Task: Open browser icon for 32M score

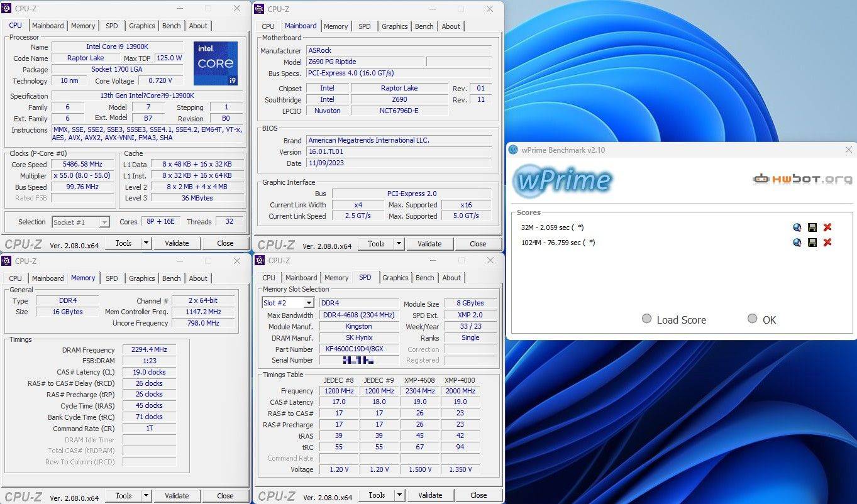Action: (x=797, y=227)
